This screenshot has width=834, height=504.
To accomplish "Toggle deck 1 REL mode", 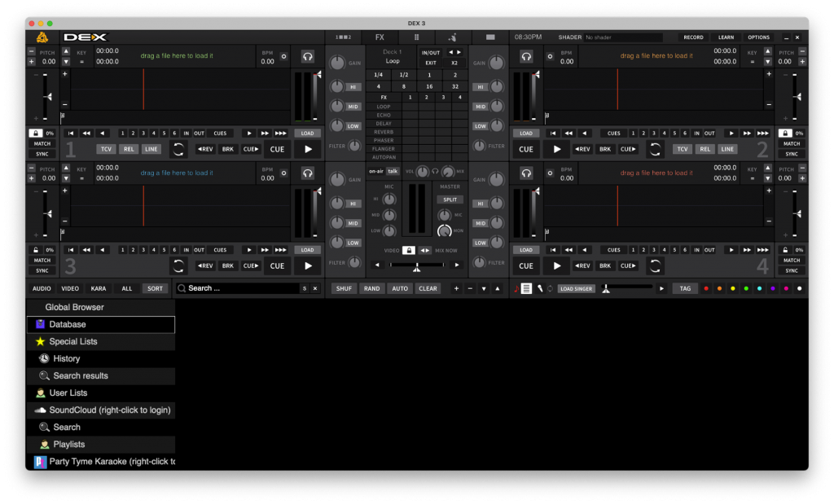I will 129,149.
